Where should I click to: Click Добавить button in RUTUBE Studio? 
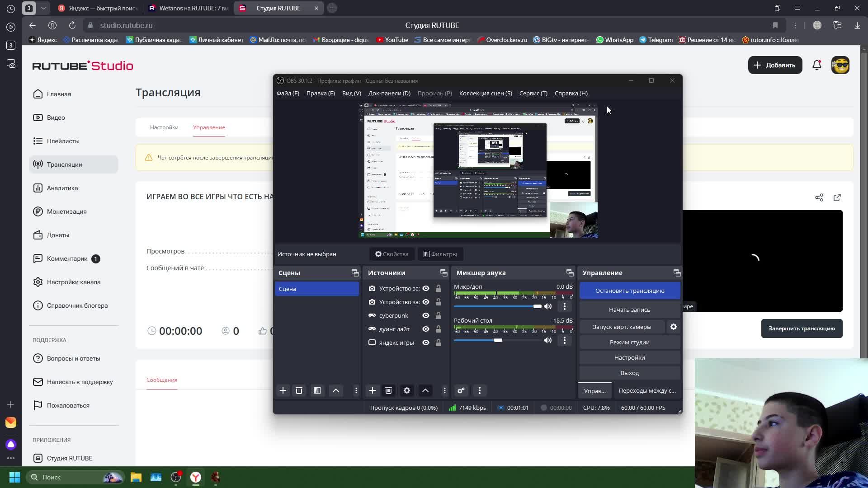click(775, 65)
